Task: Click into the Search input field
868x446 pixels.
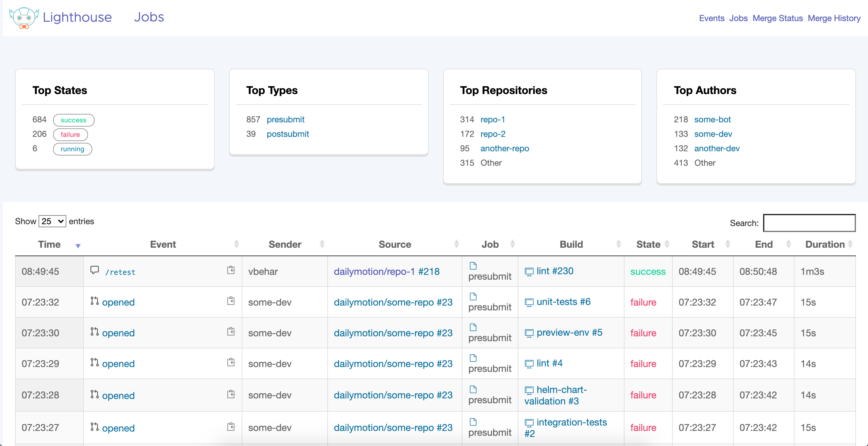Action: point(809,223)
